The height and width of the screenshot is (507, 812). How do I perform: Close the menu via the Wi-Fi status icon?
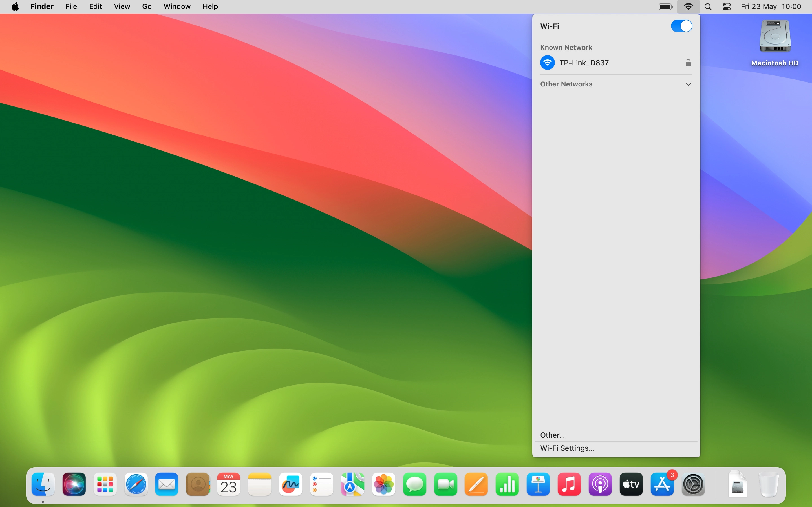[x=688, y=7]
